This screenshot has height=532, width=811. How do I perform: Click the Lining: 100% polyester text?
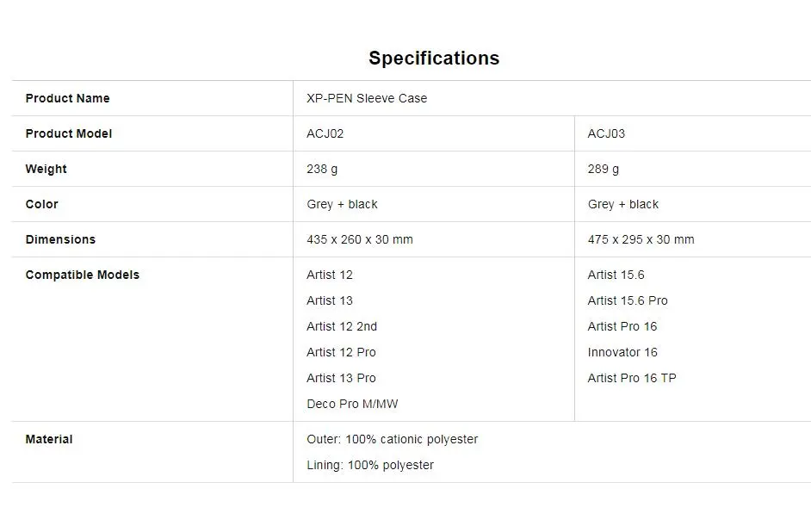[x=370, y=466]
